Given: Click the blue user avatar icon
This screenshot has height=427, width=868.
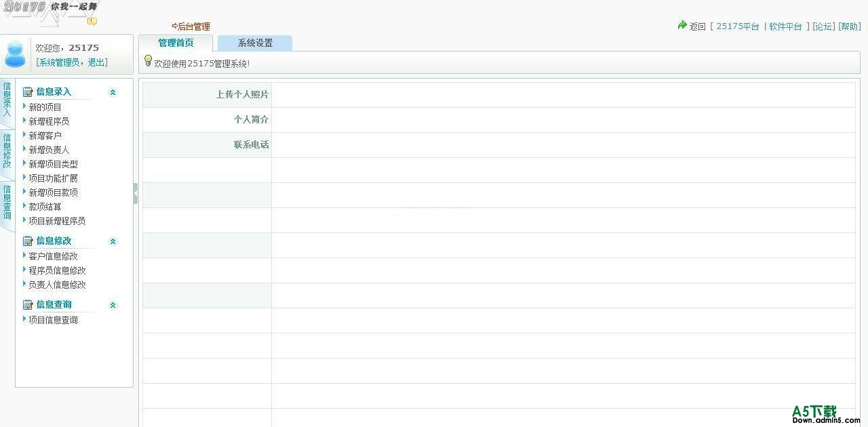Looking at the screenshot, I should (x=15, y=54).
